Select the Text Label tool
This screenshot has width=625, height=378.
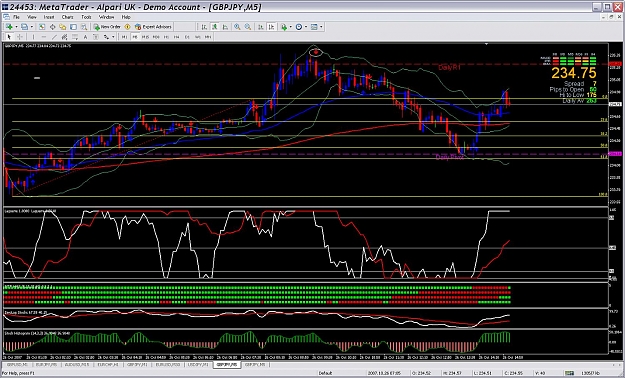96,37
